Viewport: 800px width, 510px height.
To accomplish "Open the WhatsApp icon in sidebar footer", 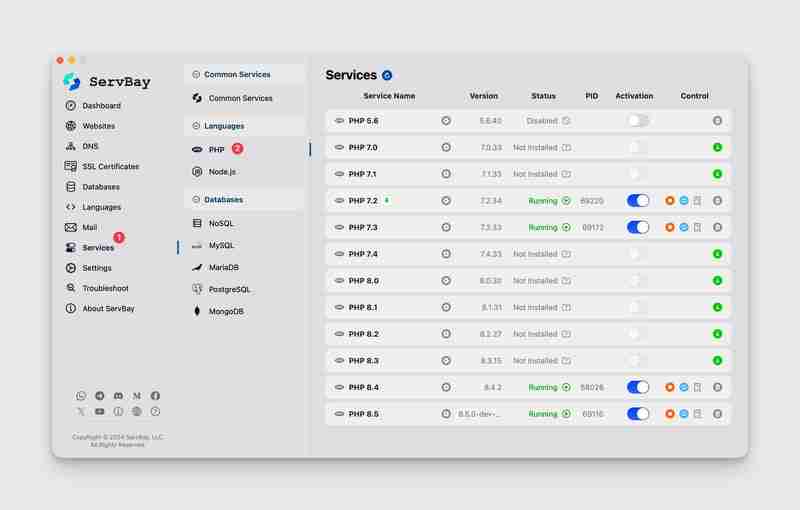I will [81, 396].
